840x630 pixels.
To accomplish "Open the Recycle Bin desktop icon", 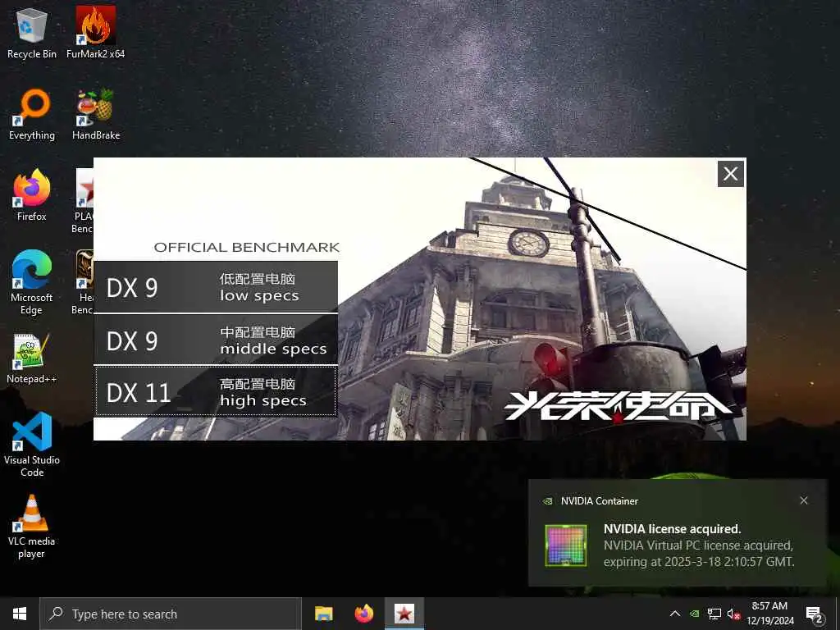I will click(x=32, y=33).
